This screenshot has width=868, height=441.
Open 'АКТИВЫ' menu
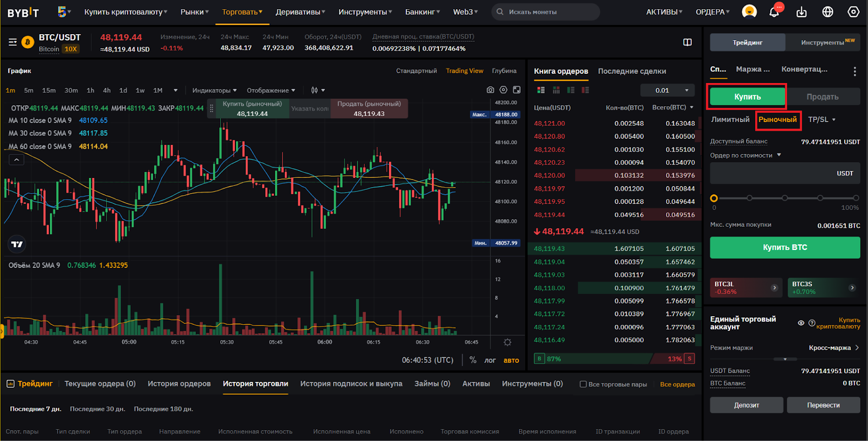tap(664, 12)
